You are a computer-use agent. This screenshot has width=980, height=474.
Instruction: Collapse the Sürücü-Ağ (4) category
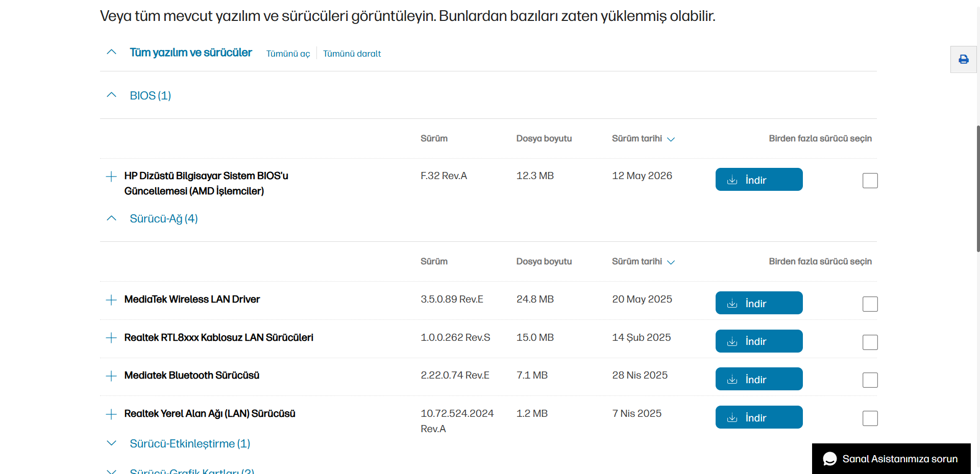(x=111, y=218)
